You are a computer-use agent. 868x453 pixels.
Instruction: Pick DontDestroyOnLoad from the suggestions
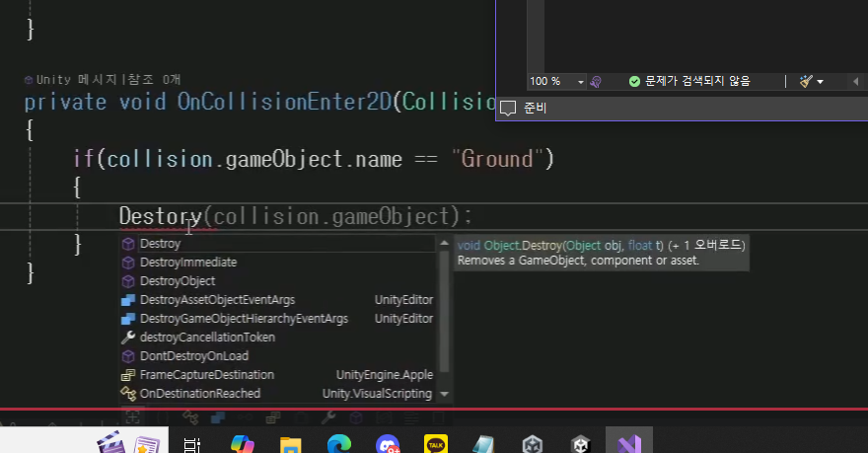tap(277, 356)
